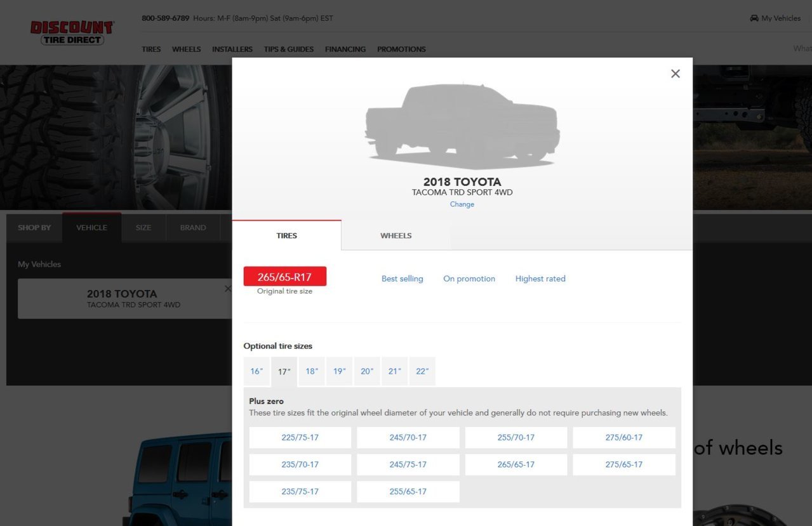Viewport: 812px width, 526px height.
Task: Choose the 17" optional tire size tab
Action: (284, 372)
